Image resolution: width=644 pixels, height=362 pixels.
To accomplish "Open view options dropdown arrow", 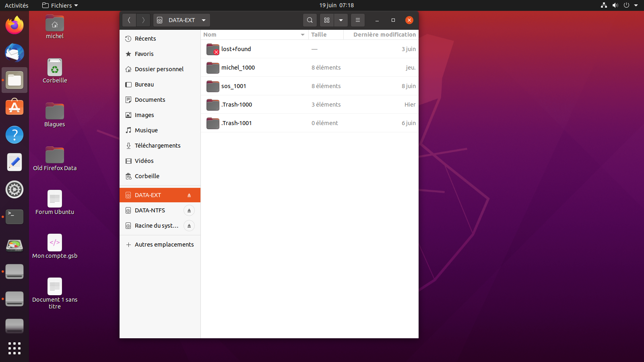I will 341,20.
